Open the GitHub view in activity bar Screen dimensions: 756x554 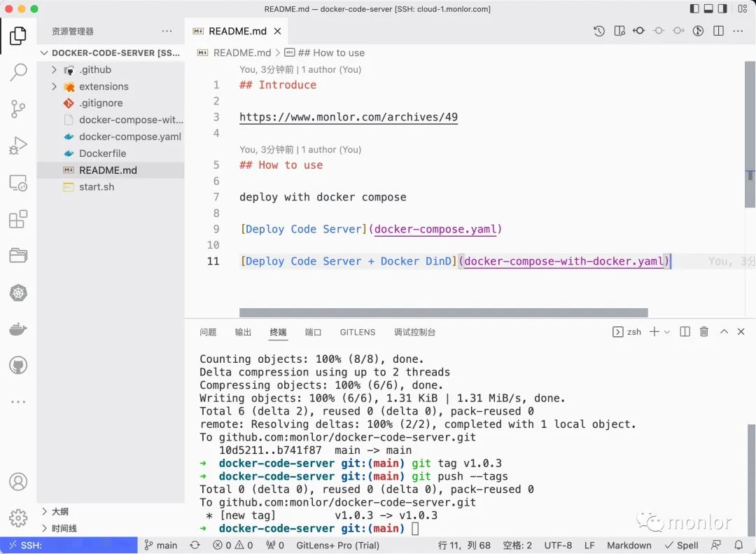(17, 366)
